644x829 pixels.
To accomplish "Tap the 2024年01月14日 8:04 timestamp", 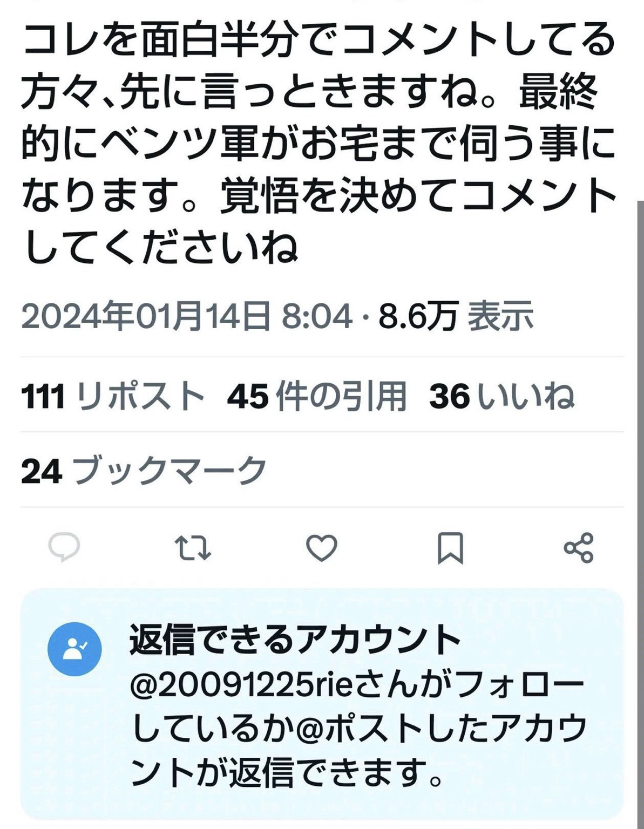I will coord(187,316).
